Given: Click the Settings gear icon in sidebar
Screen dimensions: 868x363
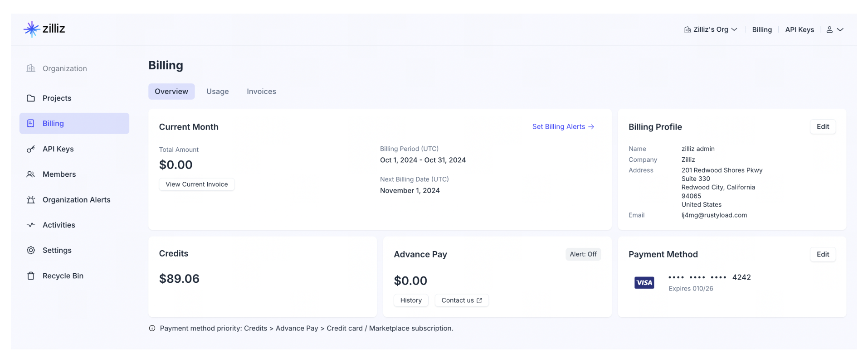Looking at the screenshot, I should (30, 250).
